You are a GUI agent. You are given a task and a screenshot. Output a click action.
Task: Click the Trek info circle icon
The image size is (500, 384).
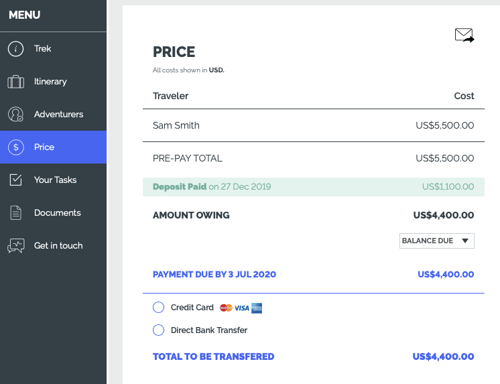[16, 49]
